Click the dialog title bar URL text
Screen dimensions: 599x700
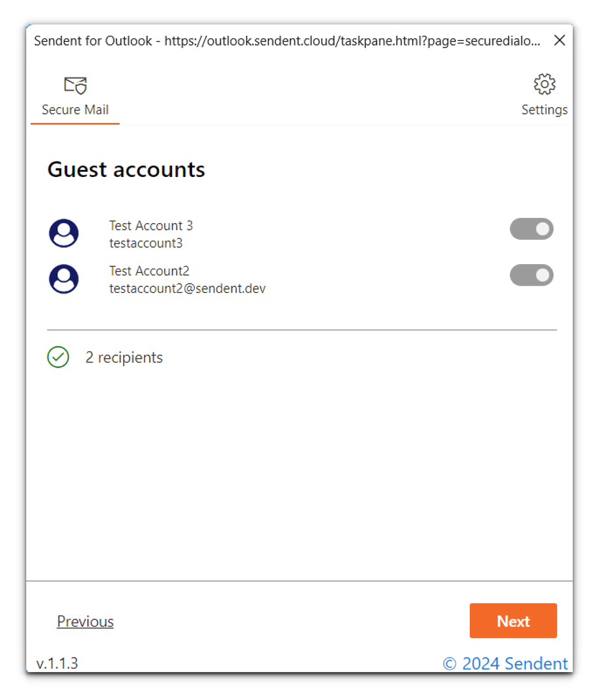point(352,41)
